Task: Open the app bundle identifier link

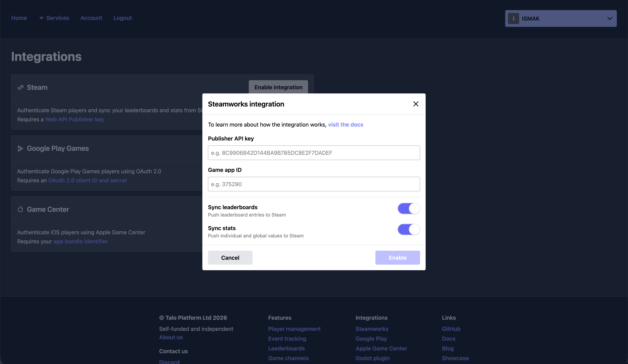Action: [x=80, y=241]
